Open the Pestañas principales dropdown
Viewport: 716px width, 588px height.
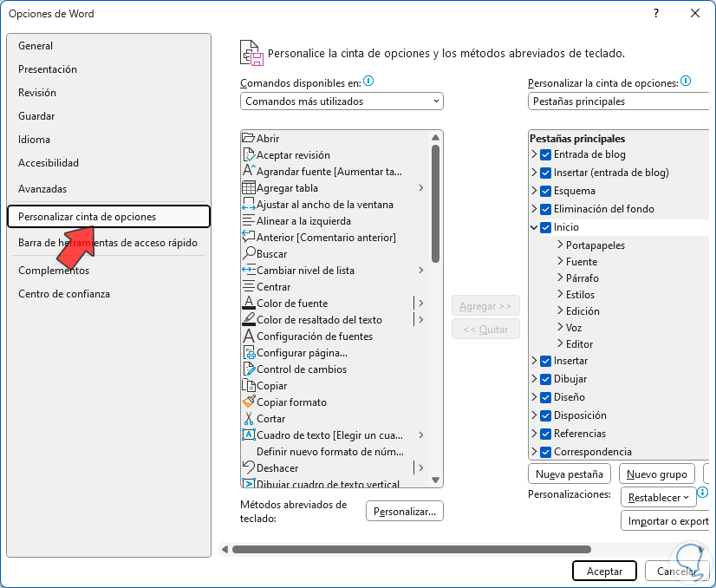[x=619, y=101]
